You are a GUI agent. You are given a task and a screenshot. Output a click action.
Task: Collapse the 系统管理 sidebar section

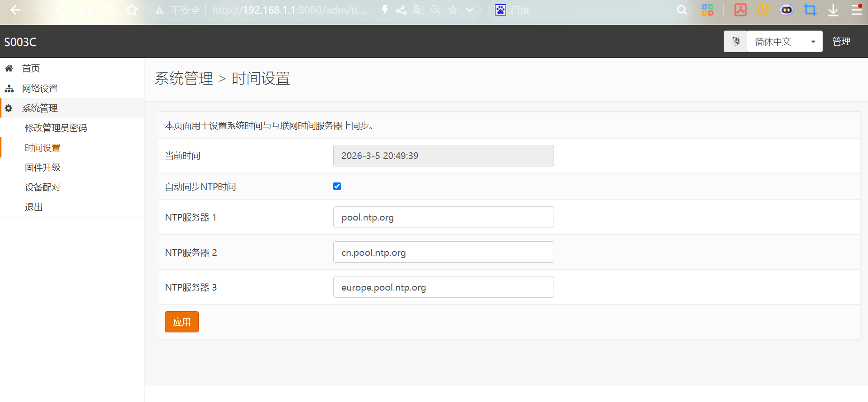pos(40,108)
